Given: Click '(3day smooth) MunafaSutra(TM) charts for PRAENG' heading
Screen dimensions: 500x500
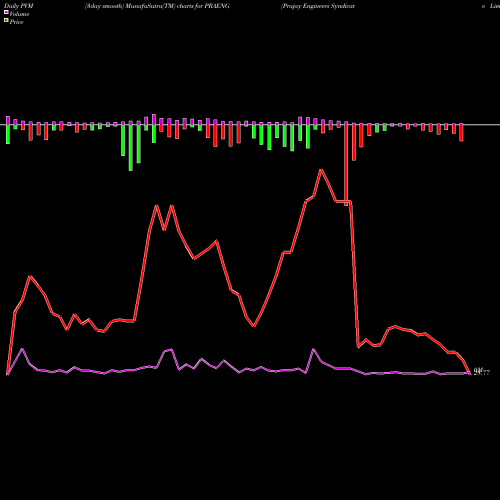Looking at the screenshot, I should (x=157, y=6).
